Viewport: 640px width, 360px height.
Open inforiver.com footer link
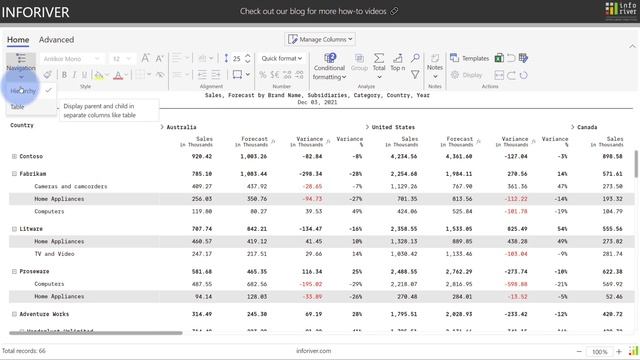pyautogui.click(x=313, y=351)
